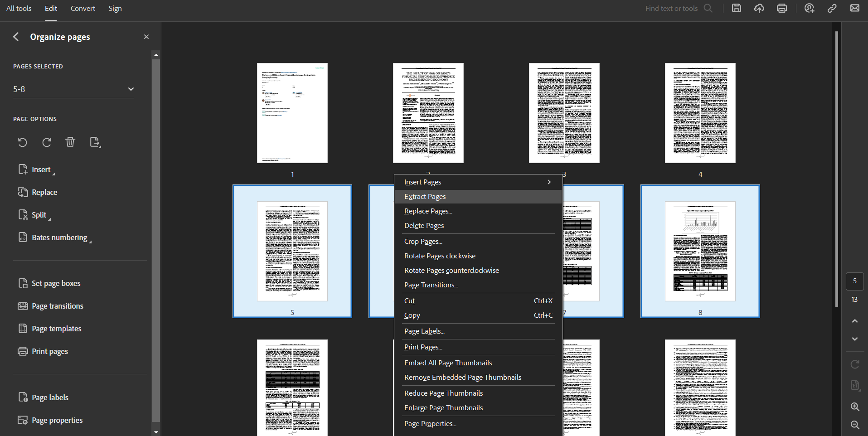Switch to the Convert tab
868x436 pixels.
[x=83, y=9]
